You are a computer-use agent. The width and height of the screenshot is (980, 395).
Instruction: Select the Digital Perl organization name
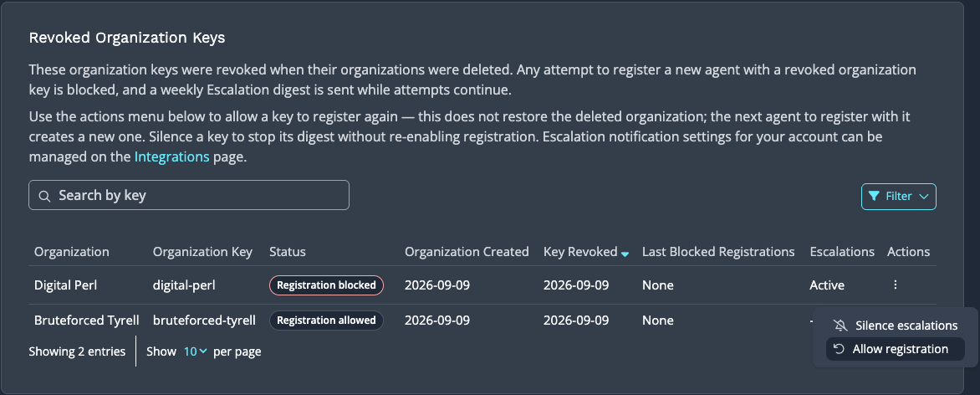65,285
